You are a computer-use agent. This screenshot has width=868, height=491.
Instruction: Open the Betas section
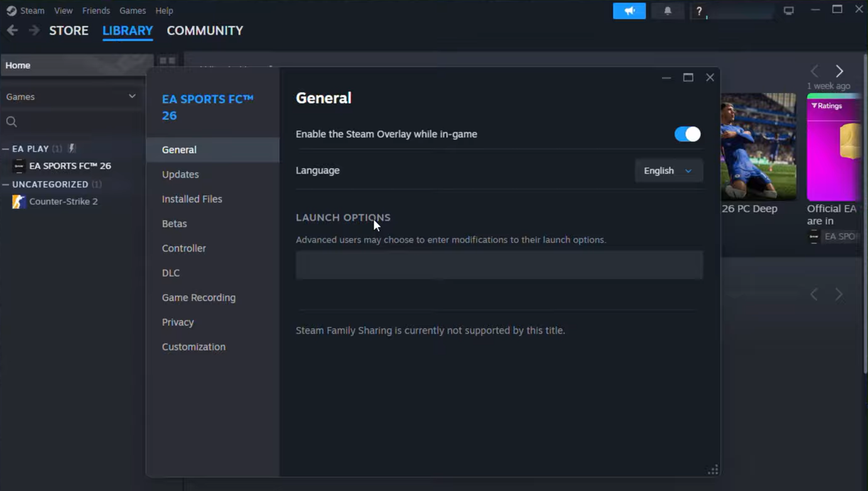tap(213, 223)
